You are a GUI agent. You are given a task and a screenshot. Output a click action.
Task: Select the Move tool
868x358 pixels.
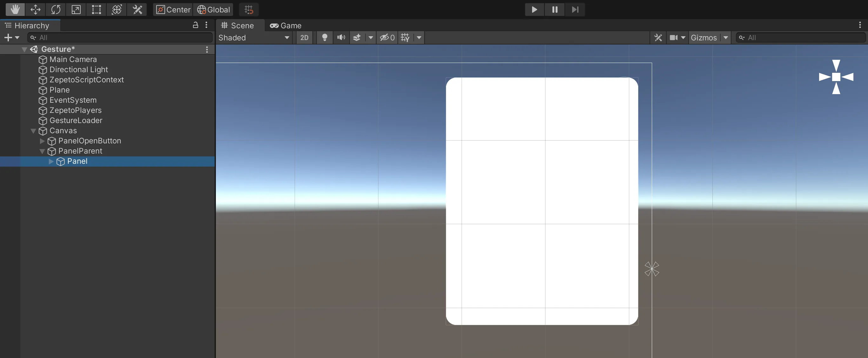tap(35, 9)
